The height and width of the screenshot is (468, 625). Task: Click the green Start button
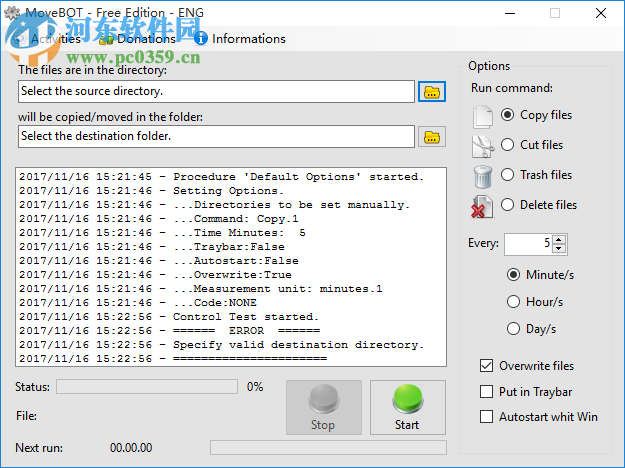point(408,407)
